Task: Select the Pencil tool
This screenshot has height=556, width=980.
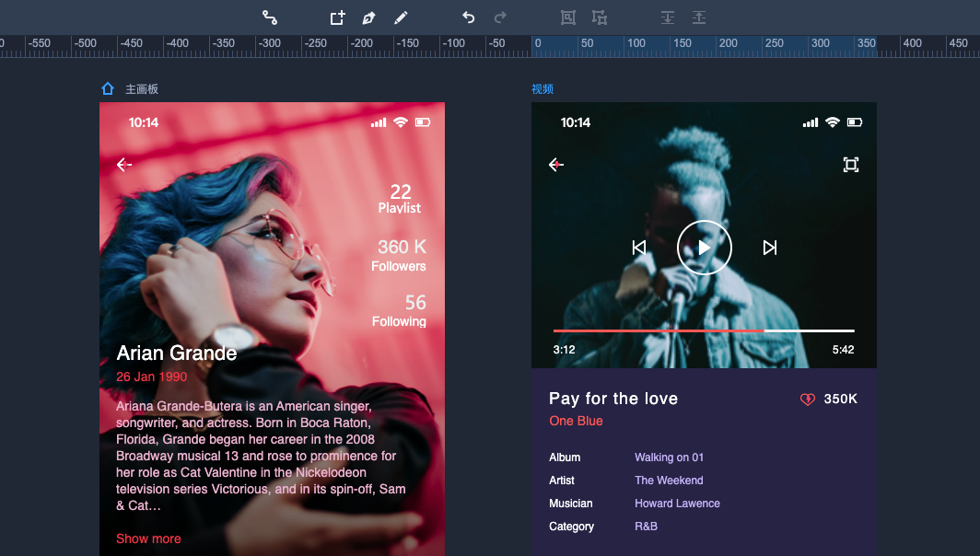Action: (401, 17)
